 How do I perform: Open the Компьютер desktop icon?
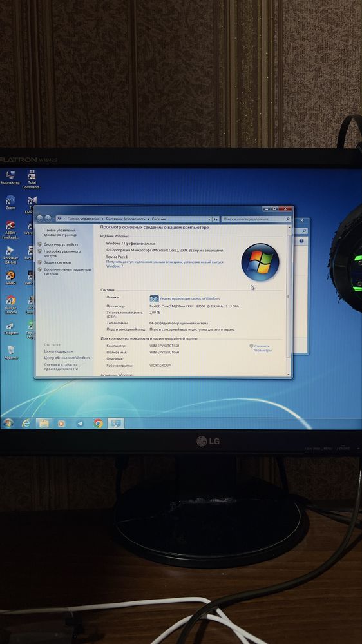[10, 177]
